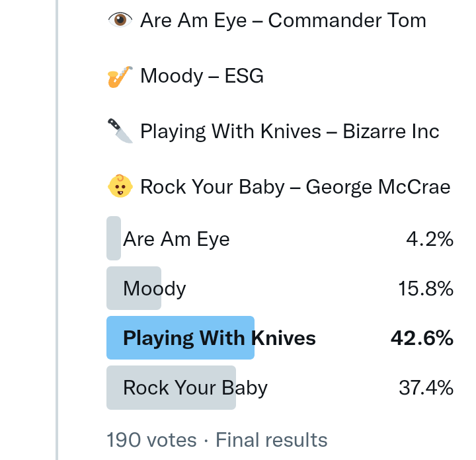The width and height of the screenshot is (476, 460).
Task: Click the baby face emoji icon
Action: click(120, 187)
